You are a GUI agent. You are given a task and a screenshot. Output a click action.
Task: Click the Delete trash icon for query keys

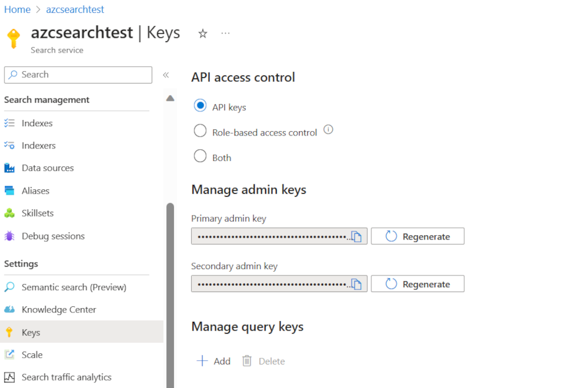247,361
